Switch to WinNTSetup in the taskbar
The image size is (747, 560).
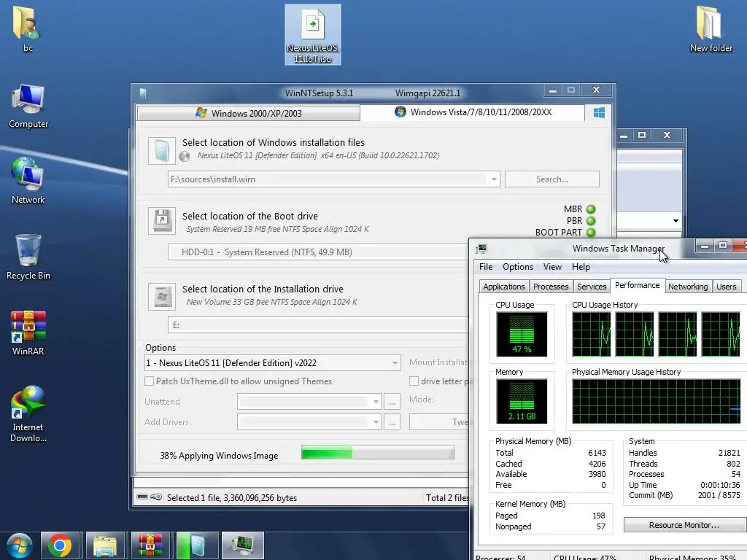(x=197, y=545)
